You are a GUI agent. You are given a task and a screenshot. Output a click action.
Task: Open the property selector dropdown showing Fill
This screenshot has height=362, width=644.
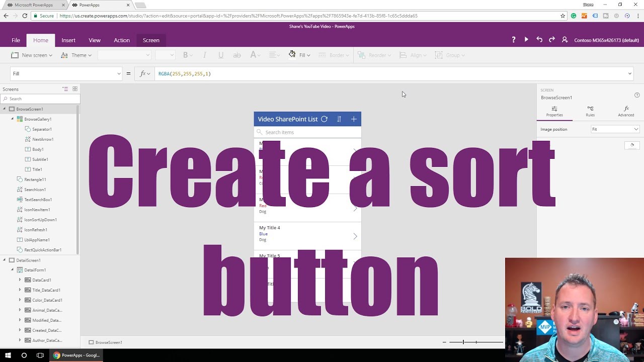[x=66, y=73]
